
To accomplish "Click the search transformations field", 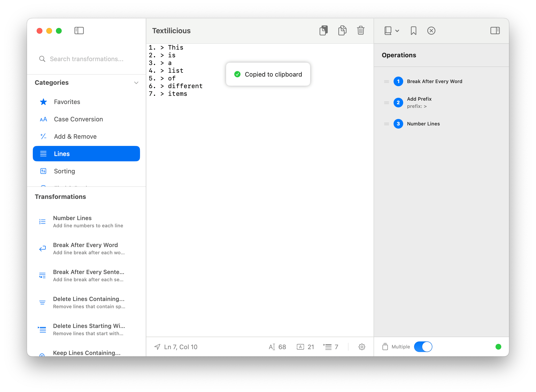I will pyautogui.click(x=86, y=59).
